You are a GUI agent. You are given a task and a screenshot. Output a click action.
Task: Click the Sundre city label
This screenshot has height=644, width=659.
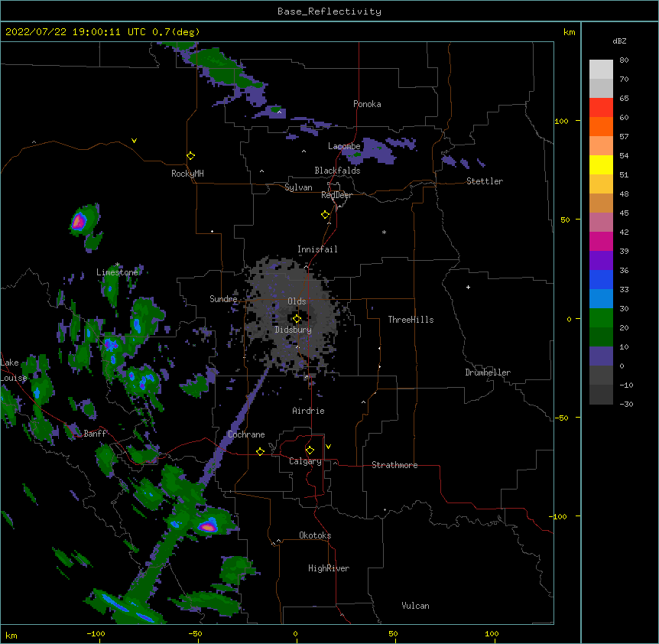tap(223, 299)
